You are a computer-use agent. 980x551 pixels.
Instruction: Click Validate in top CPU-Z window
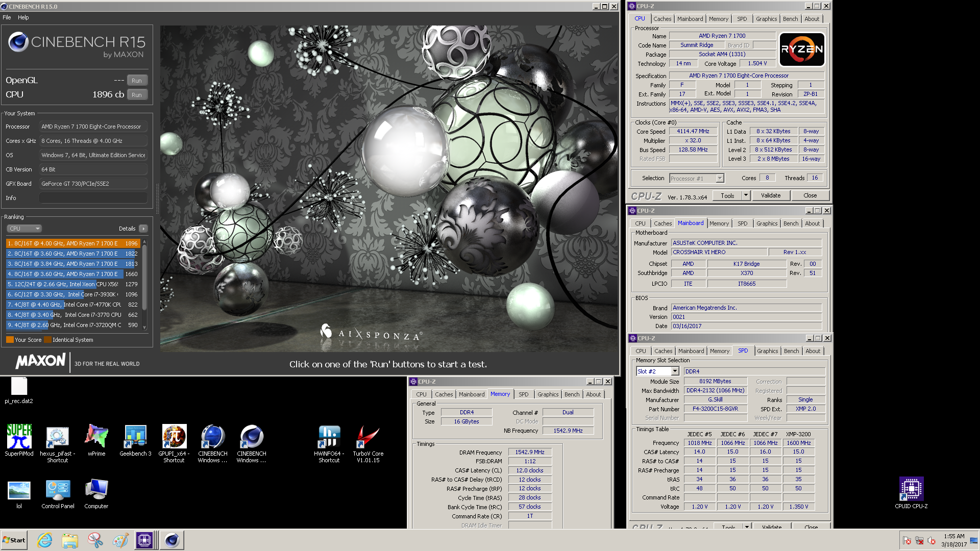(771, 195)
